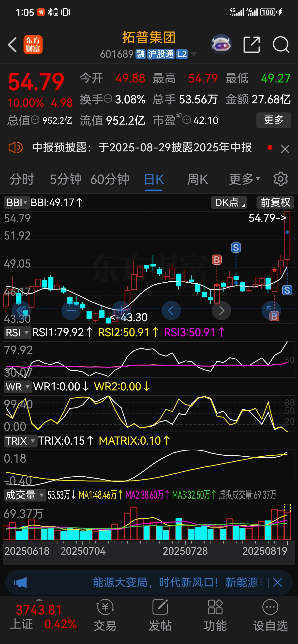Tap the RSI1:79.92 reading
298x644 pixels.
point(62,333)
